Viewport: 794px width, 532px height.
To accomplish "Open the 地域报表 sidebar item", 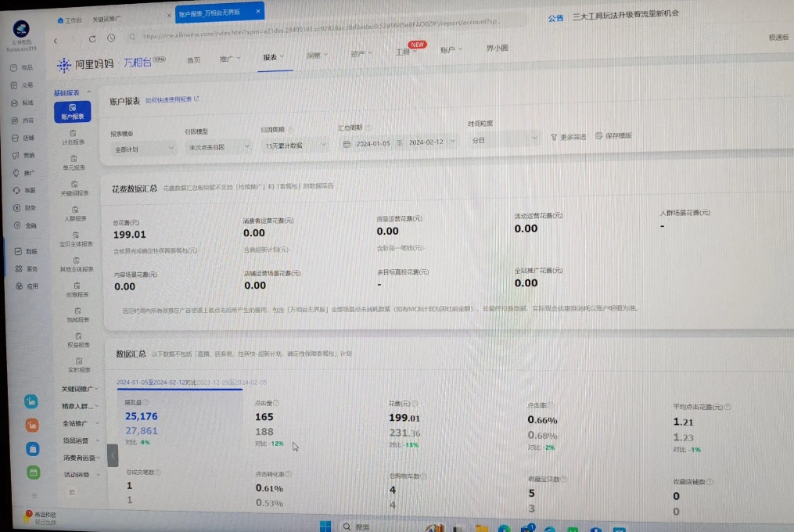I will coord(77,315).
